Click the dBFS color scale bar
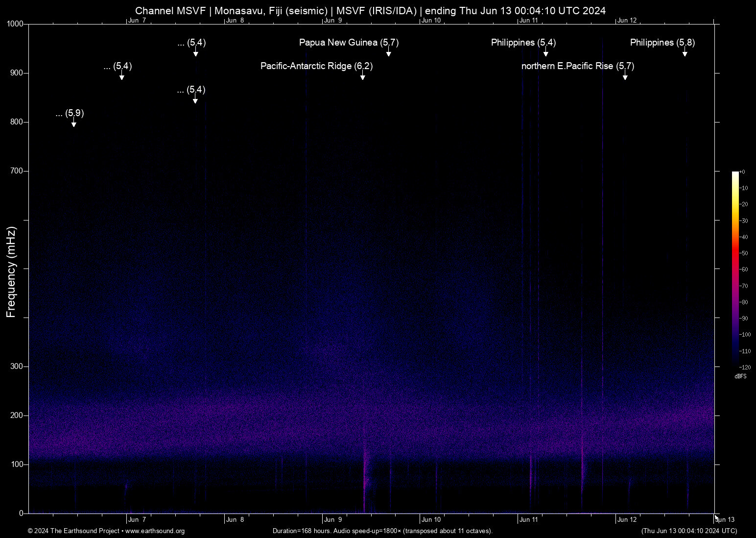Screen dimensions: 756x538 coord(735,269)
